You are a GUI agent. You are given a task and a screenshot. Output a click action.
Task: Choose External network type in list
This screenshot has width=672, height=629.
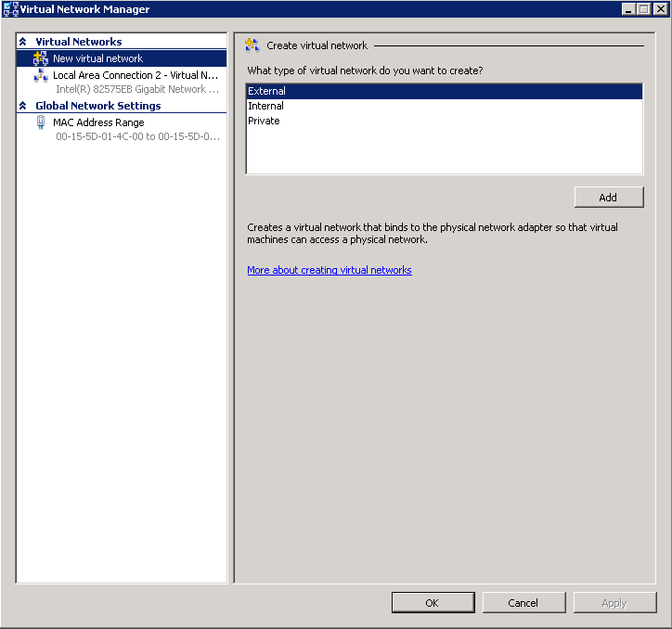pyautogui.click(x=267, y=91)
